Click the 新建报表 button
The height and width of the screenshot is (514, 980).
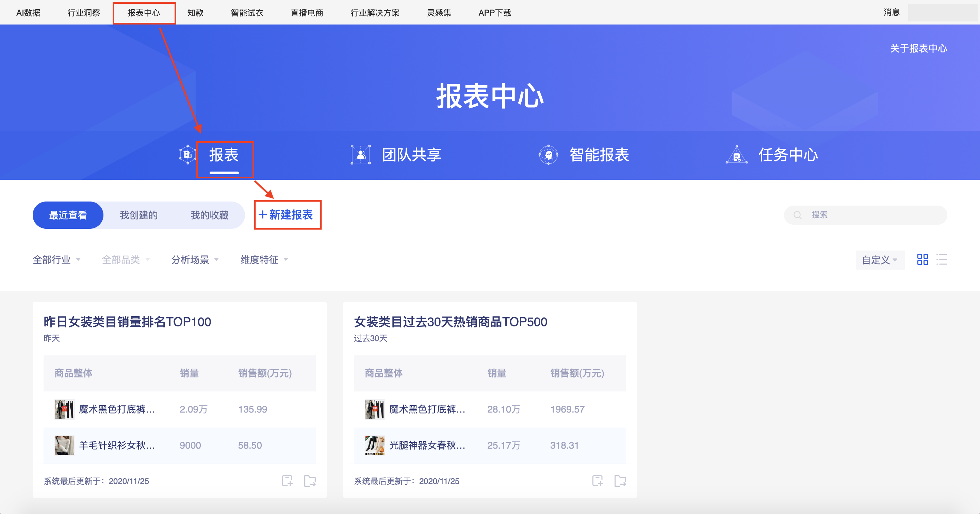click(287, 214)
